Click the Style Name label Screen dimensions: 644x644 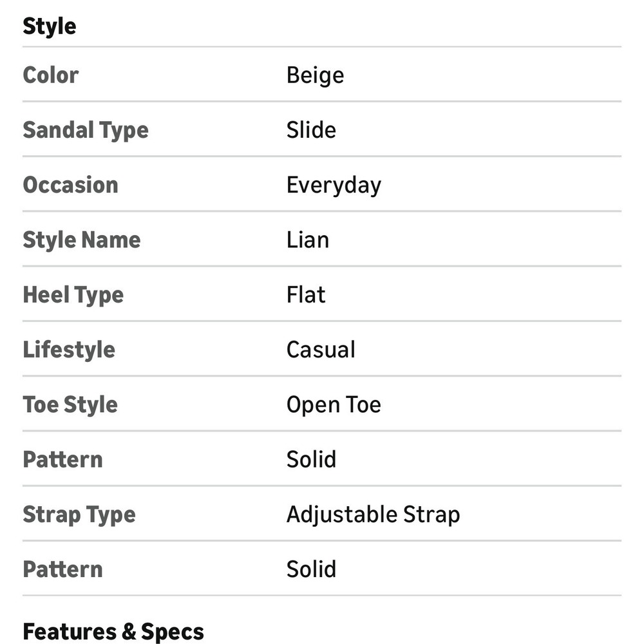tap(82, 240)
